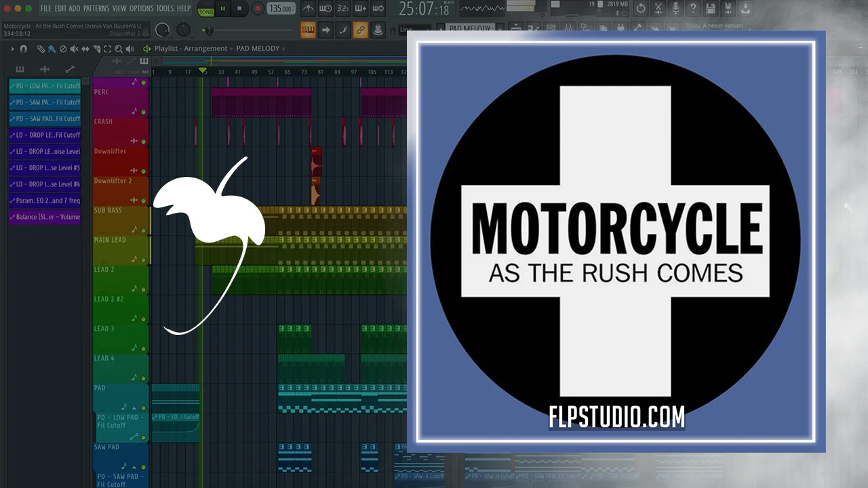Open the TOOLS menu

pyautogui.click(x=165, y=8)
